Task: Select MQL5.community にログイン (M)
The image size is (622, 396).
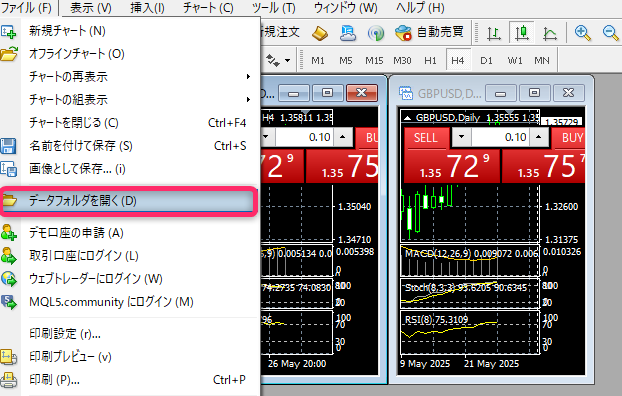Action: tap(129, 302)
